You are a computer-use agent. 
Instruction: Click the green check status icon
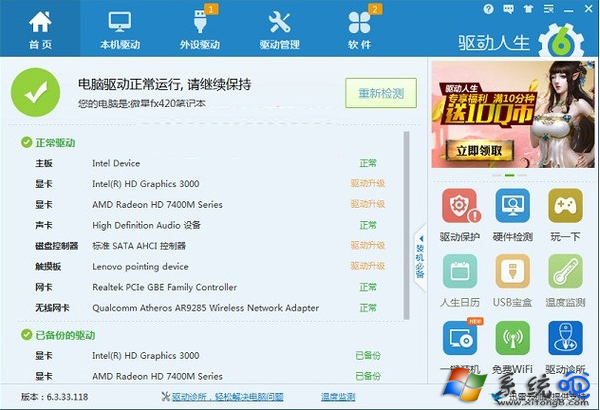pyautogui.click(x=35, y=92)
